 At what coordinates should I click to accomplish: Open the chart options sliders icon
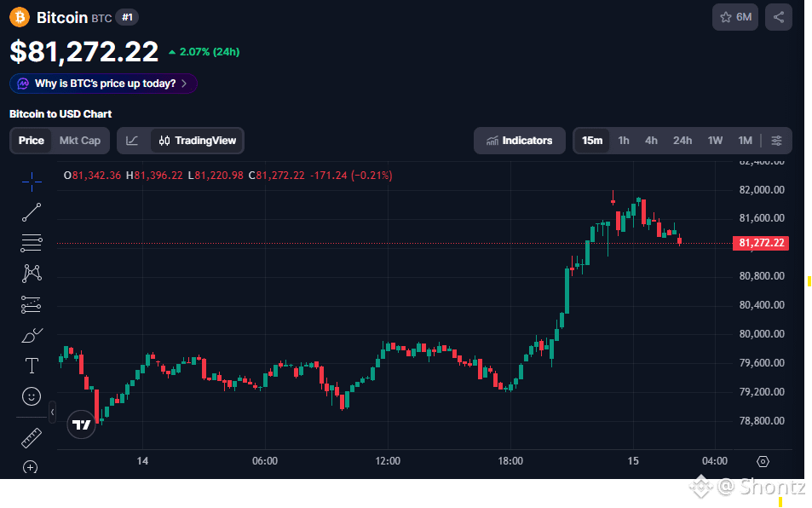click(776, 141)
